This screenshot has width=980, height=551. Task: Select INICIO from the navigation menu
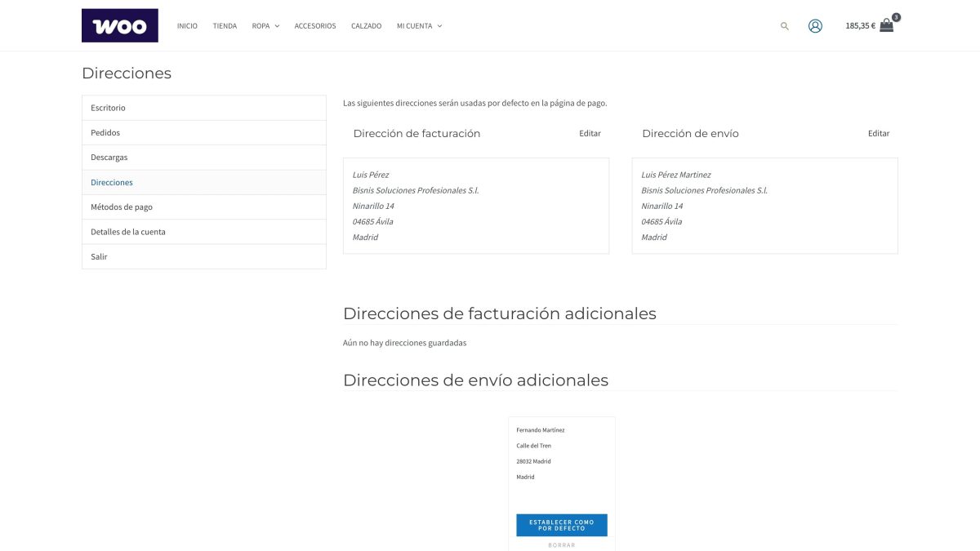point(187,25)
